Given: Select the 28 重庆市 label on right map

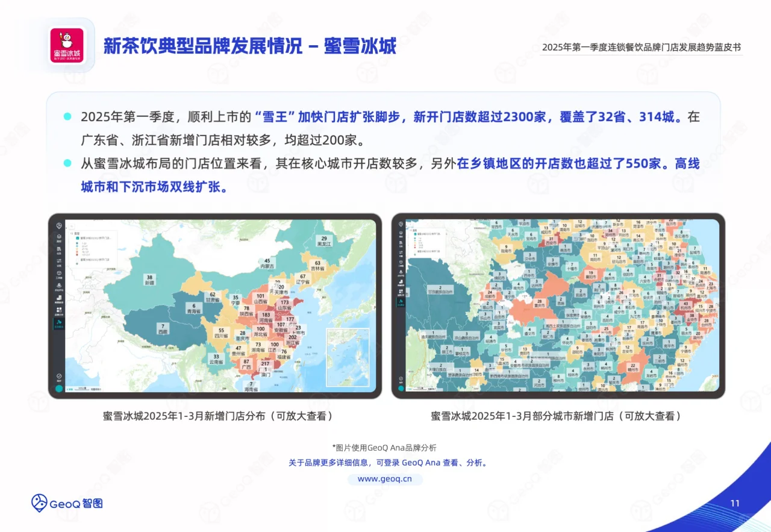Looking at the screenshot, I should tap(540, 304).
